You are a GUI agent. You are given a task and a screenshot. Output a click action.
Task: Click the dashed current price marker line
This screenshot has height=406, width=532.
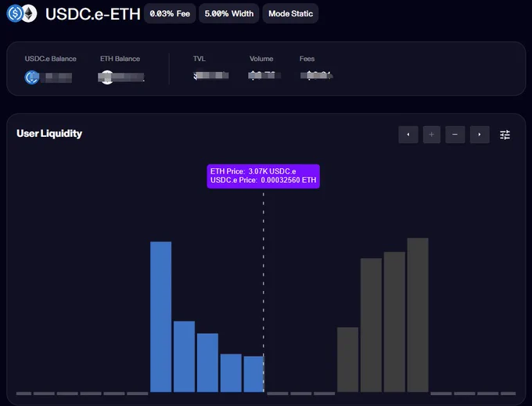point(264,292)
